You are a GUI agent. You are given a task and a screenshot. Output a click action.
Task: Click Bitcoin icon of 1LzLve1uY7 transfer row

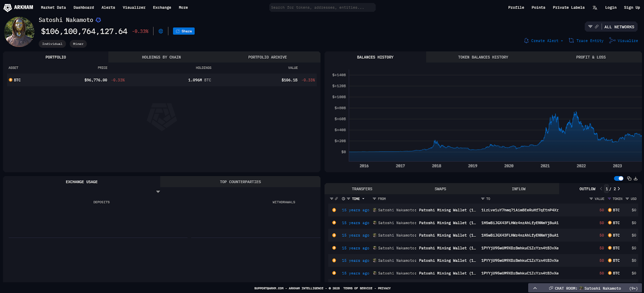point(334,210)
